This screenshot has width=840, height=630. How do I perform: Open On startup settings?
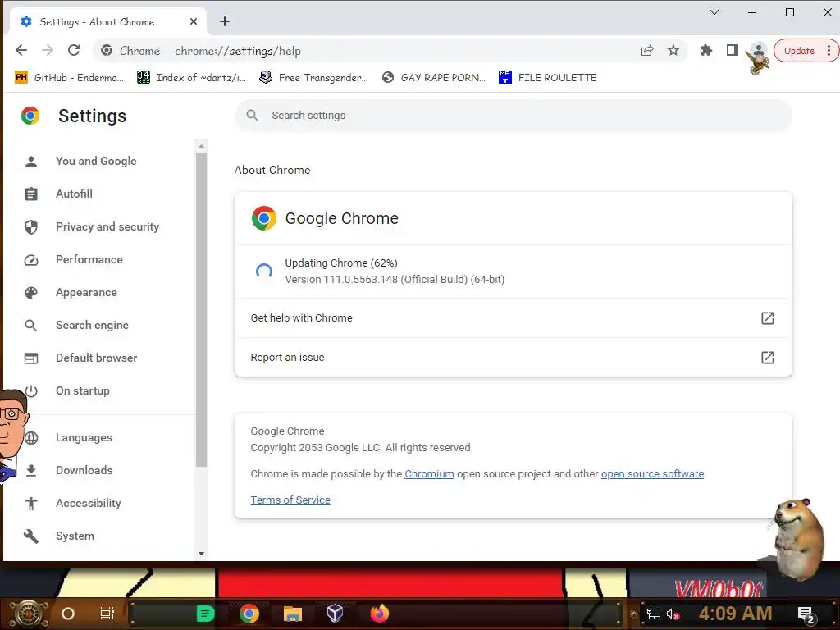click(x=83, y=390)
